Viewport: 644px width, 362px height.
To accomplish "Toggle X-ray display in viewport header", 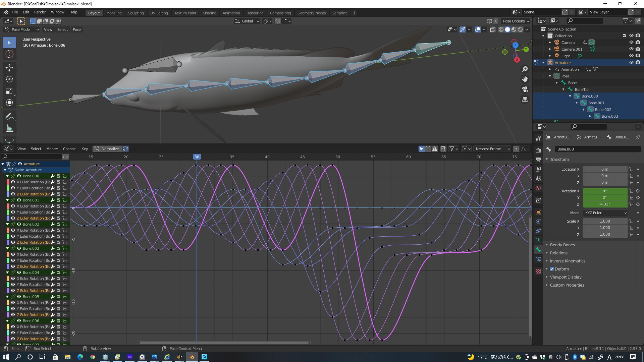I will [x=492, y=29].
